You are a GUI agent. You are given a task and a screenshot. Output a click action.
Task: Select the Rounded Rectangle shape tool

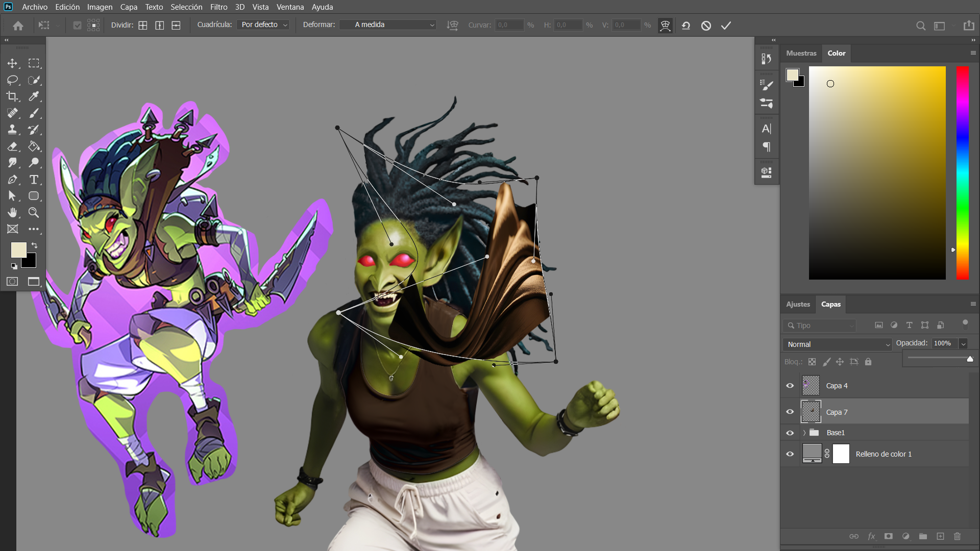[x=34, y=196]
